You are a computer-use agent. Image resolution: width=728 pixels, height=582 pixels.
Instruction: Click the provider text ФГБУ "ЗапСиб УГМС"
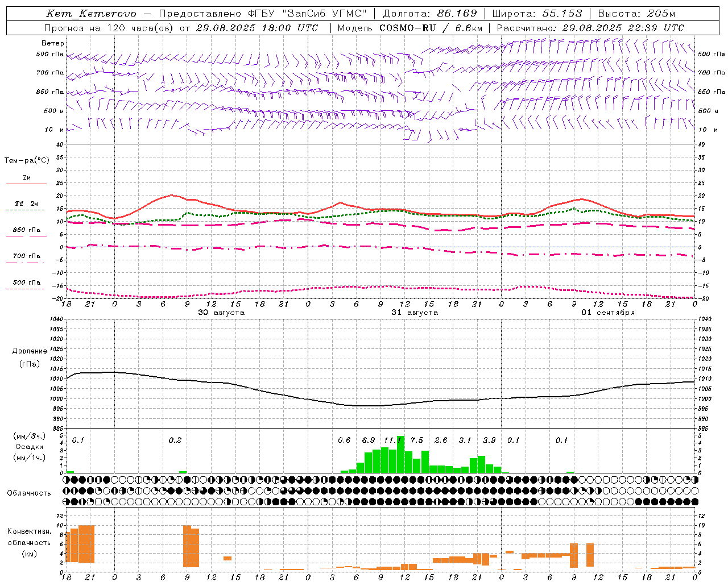point(307,14)
